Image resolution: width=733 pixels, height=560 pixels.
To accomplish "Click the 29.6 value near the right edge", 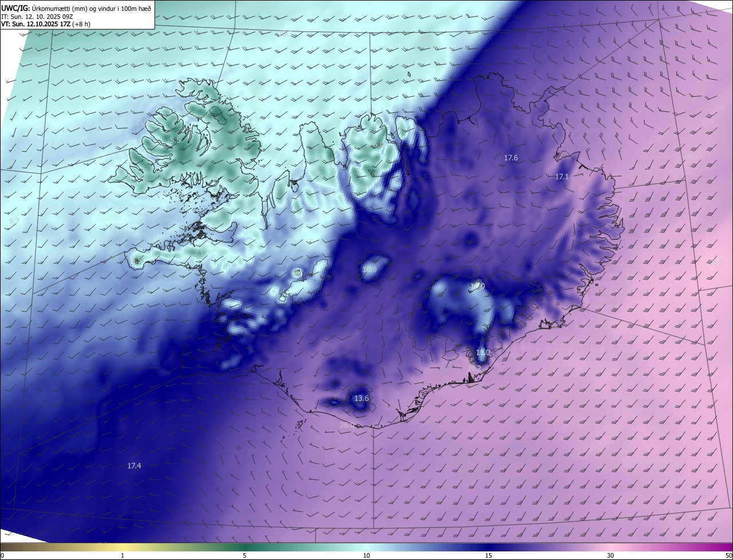I will pyautogui.click(x=716, y=263).
